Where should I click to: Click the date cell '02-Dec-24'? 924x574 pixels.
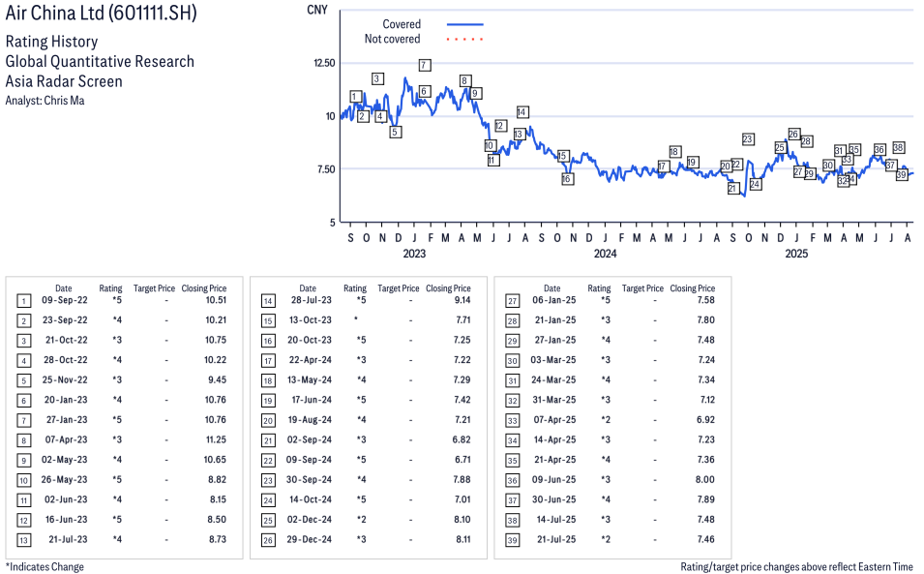[310, 520]
